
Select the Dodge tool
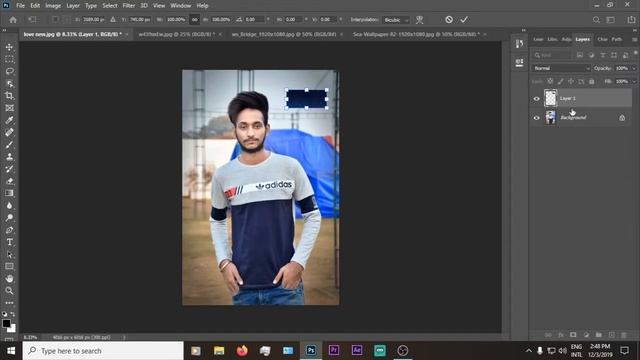[x=9, y=218]
